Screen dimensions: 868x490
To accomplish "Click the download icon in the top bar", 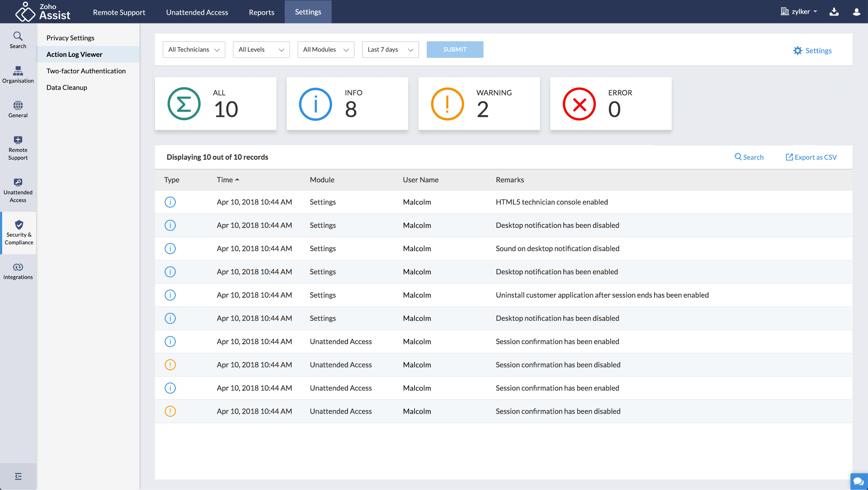I will 834,12.
